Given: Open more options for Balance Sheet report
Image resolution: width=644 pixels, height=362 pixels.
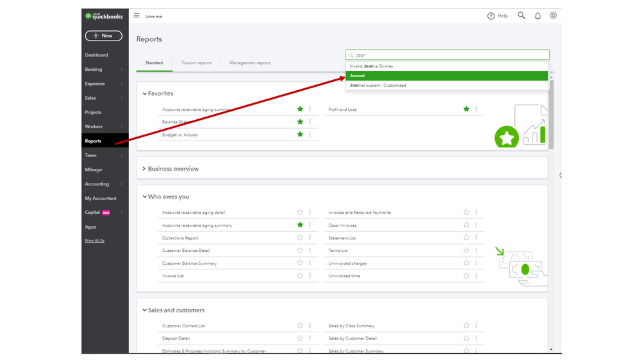Looking at the screenshot, I should tap(310, 122).
